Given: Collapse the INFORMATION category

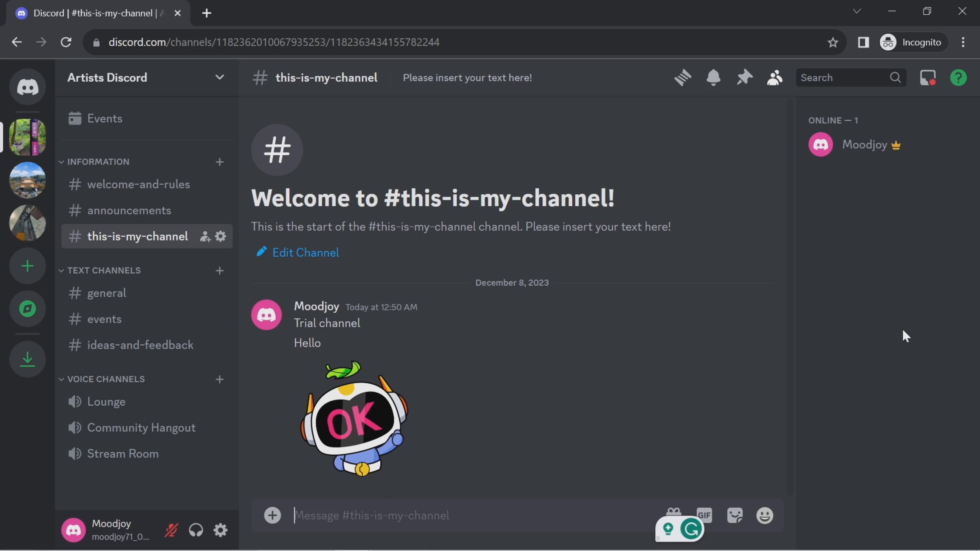Looking at the screenshot, I should tap(98, 162).
